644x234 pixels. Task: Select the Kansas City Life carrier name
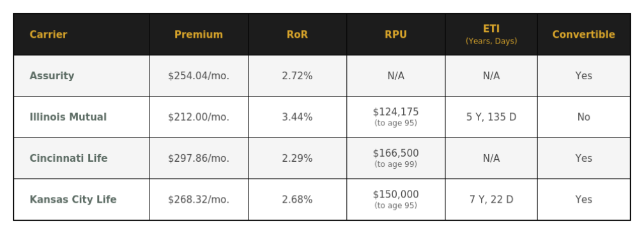point(73,199)
